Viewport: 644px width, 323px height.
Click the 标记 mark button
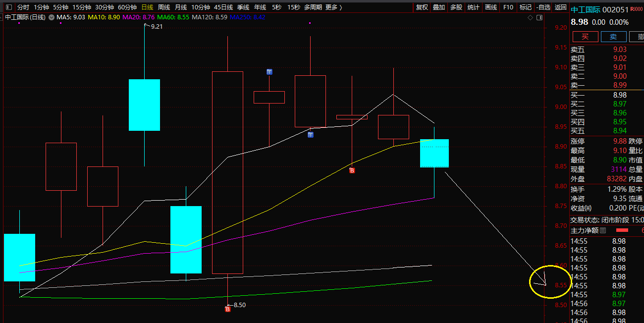[525, 7]
